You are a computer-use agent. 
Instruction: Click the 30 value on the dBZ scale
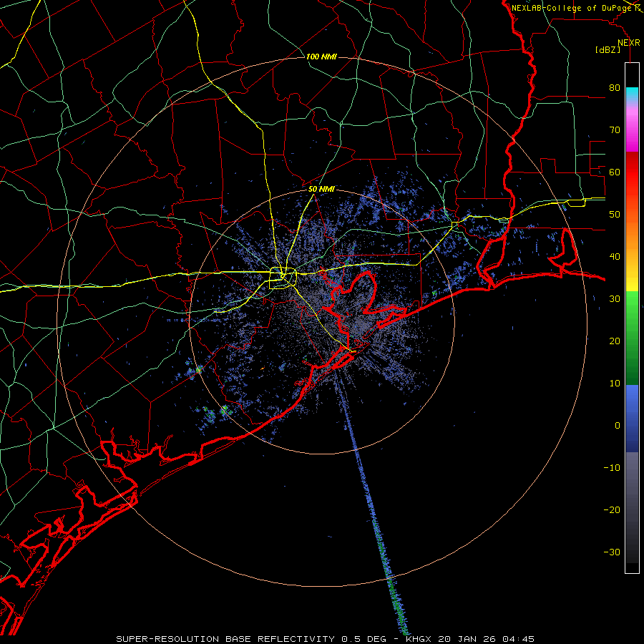click(x=615, y=299)
